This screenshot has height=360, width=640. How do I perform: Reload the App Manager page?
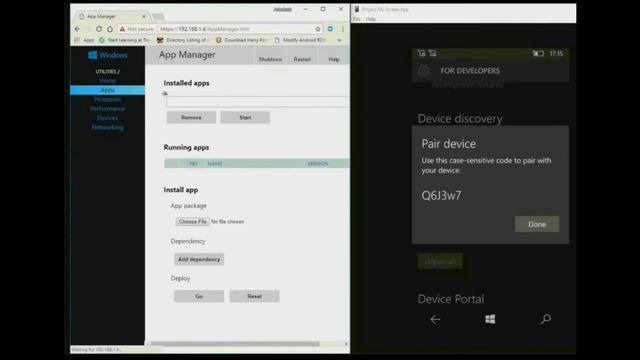[x=99, y=29]
